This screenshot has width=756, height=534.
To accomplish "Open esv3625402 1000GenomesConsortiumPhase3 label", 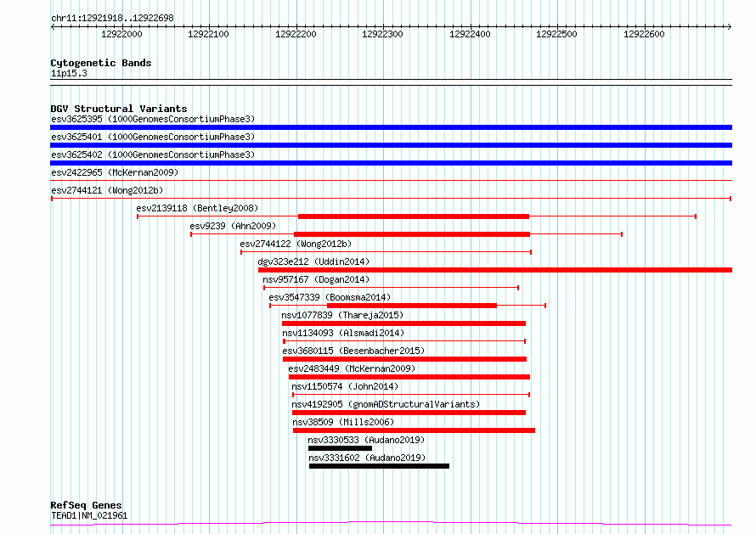I will (153, 155).
